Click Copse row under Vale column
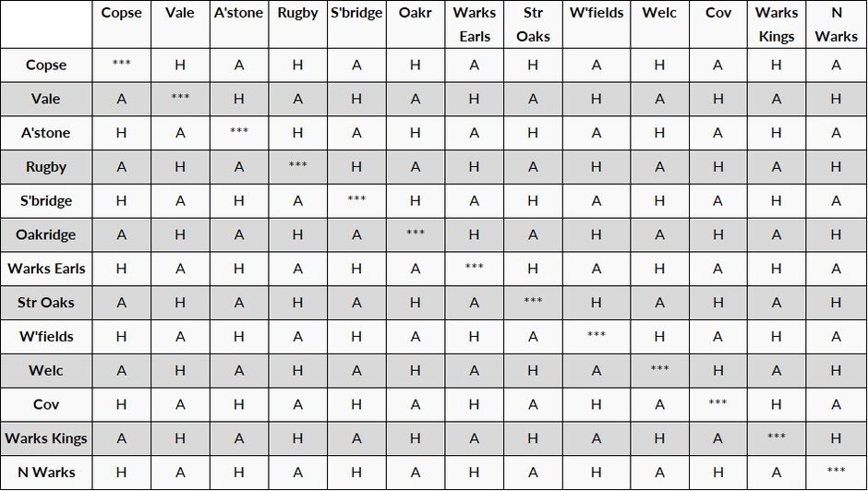 [180, 65]
